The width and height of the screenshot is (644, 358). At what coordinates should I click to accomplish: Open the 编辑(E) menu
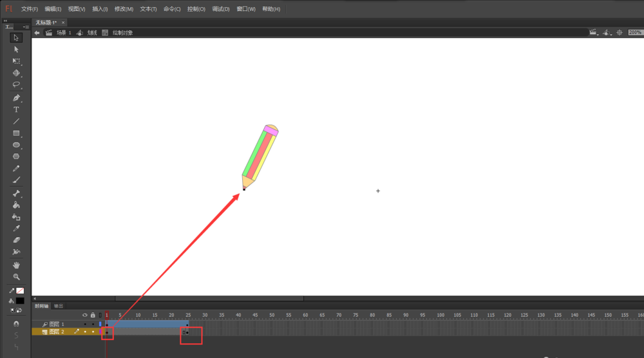(53, 9)
